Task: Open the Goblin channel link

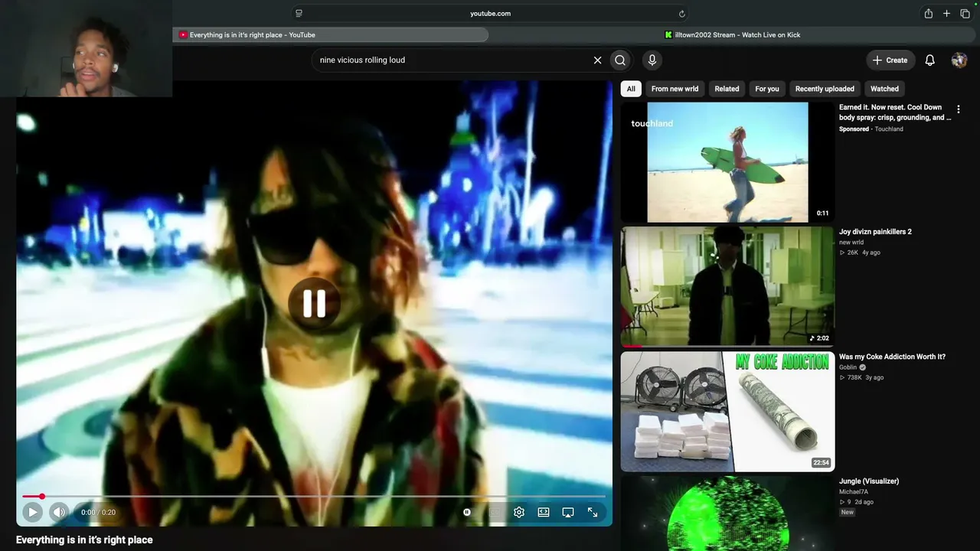Action: 848,367
